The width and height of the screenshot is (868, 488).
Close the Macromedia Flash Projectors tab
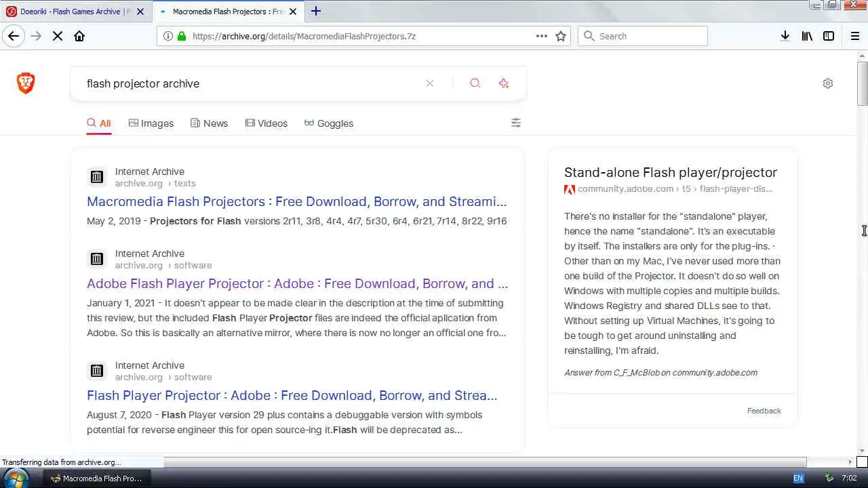pos(293,12)
